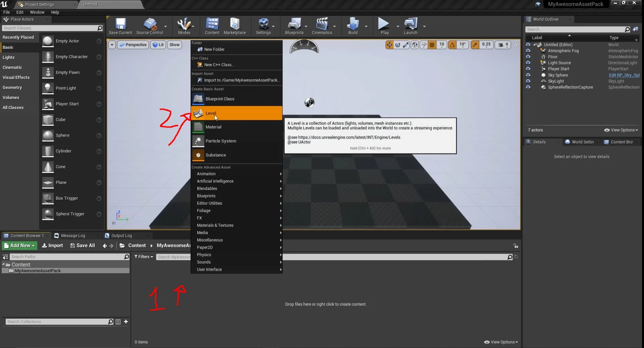Choose Blueprint Class in context menu
Screen dimensions: 644x348
[x=237, y=99]
